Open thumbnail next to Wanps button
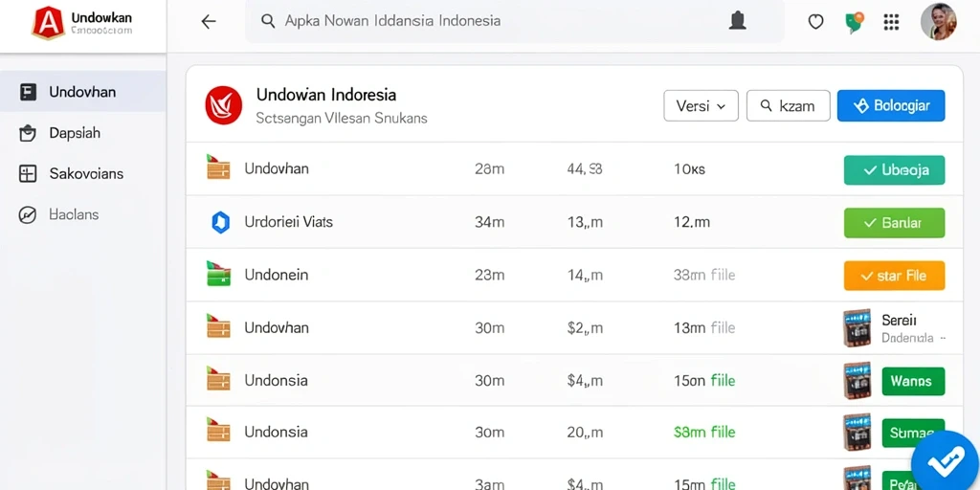 (x=857, y=380)
